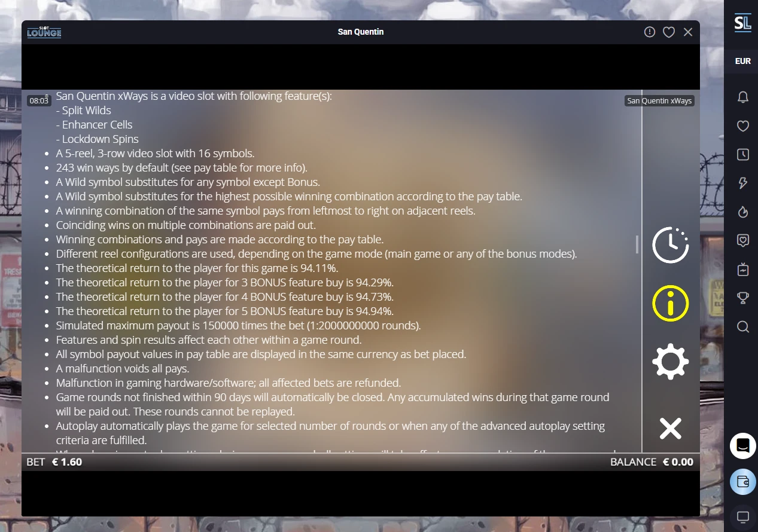758x532 pixels.
Task: Click "Features and spin results affect each other" line
Action: (209, 340)
